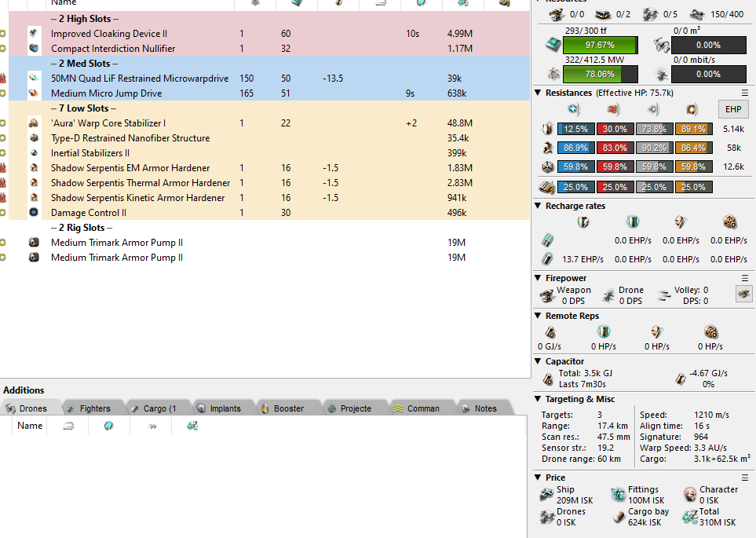Click the Total price icon
756x538 pixels.
tap(689, 517)
